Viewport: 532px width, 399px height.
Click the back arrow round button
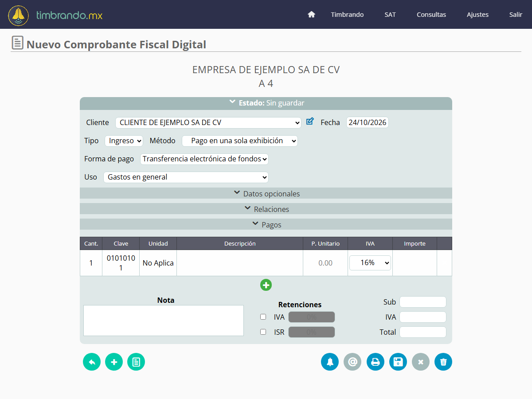point(92,362)
